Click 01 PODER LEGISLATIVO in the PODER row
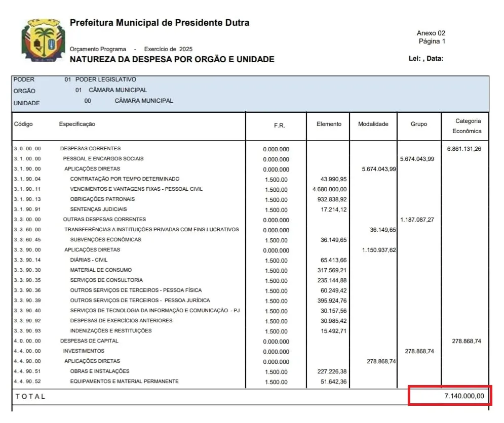 100,79
